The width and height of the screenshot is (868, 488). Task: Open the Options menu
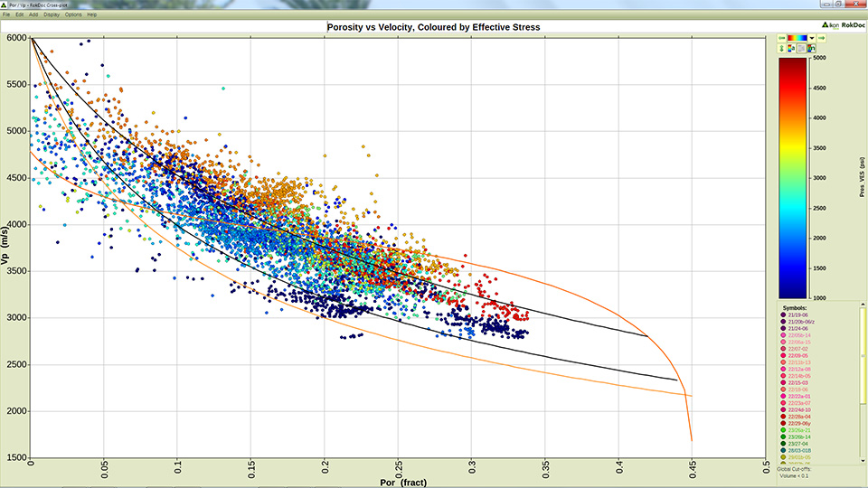[73, 15]
